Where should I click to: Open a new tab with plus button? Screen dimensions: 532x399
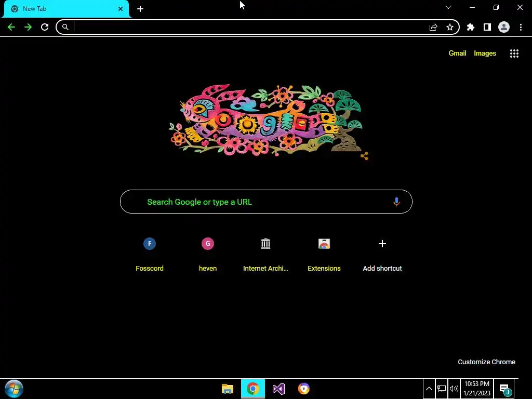pyautogui.click(x=140, y=9)
